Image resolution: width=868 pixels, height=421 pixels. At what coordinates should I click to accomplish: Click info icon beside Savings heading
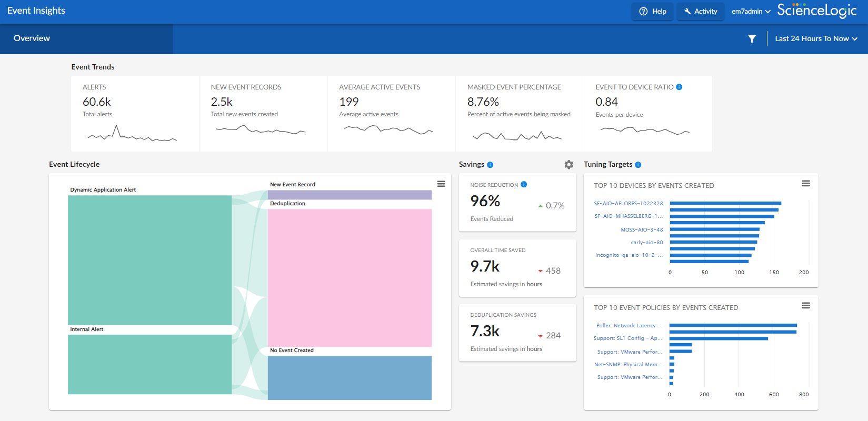click(x=490, y=165)
